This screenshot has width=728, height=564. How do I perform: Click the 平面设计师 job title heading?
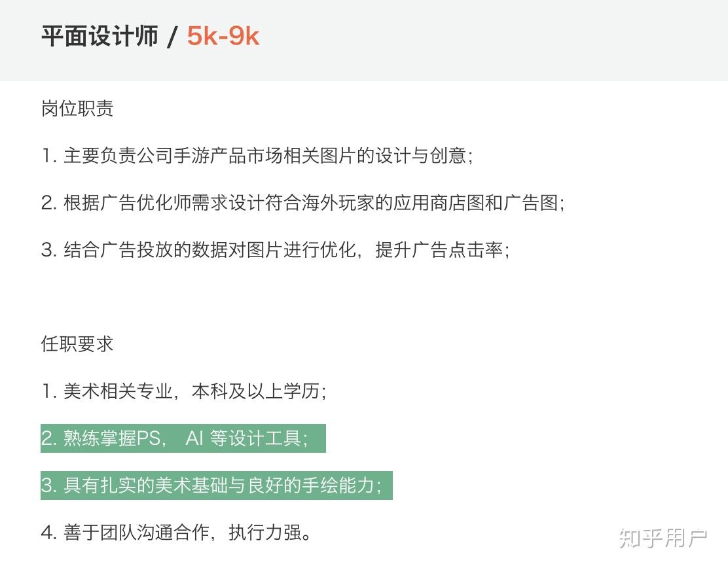(x=100, y=36)
